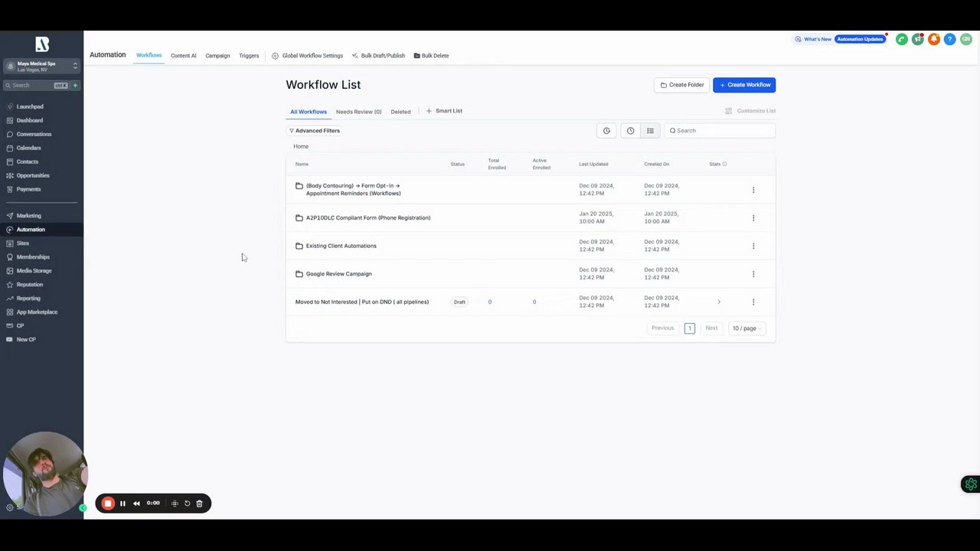Screen dimensions: 980x551
Task: Open Reputation in the sidebar
Action: 30,285
